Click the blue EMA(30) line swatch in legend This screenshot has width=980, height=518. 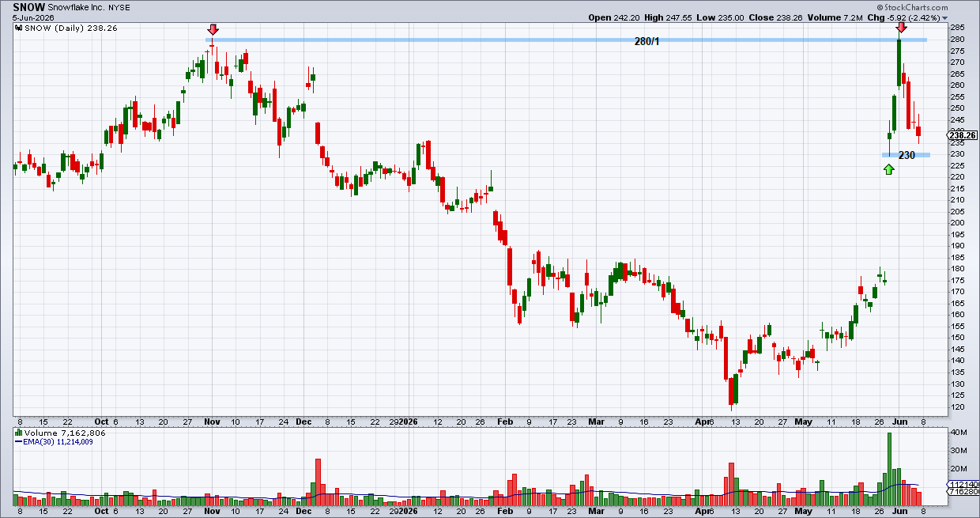(x=19, y=443)
